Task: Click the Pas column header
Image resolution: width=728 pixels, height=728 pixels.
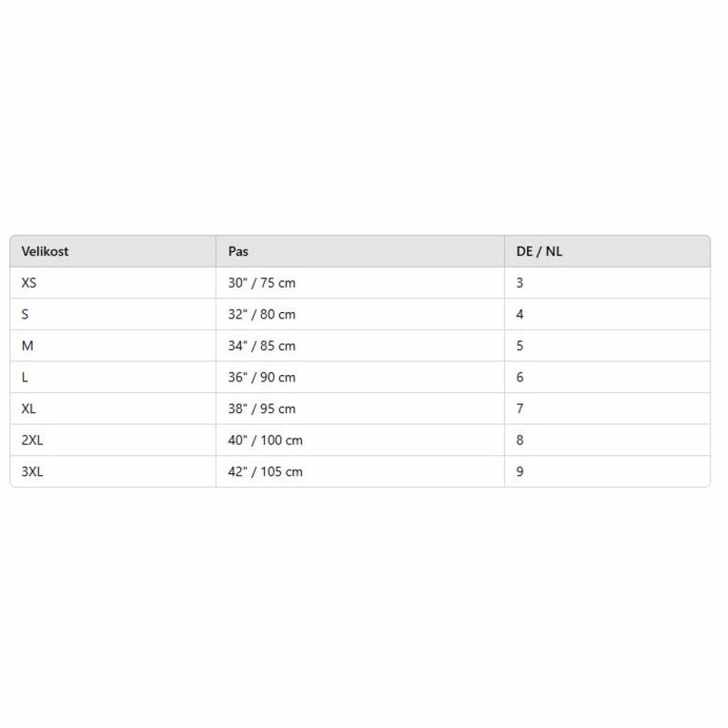Action: point(238,251)
